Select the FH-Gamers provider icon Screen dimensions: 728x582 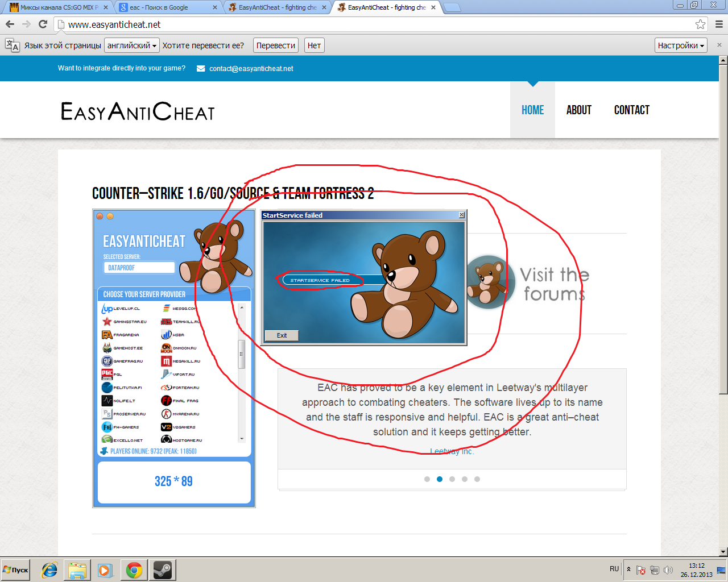coord(107,427)
